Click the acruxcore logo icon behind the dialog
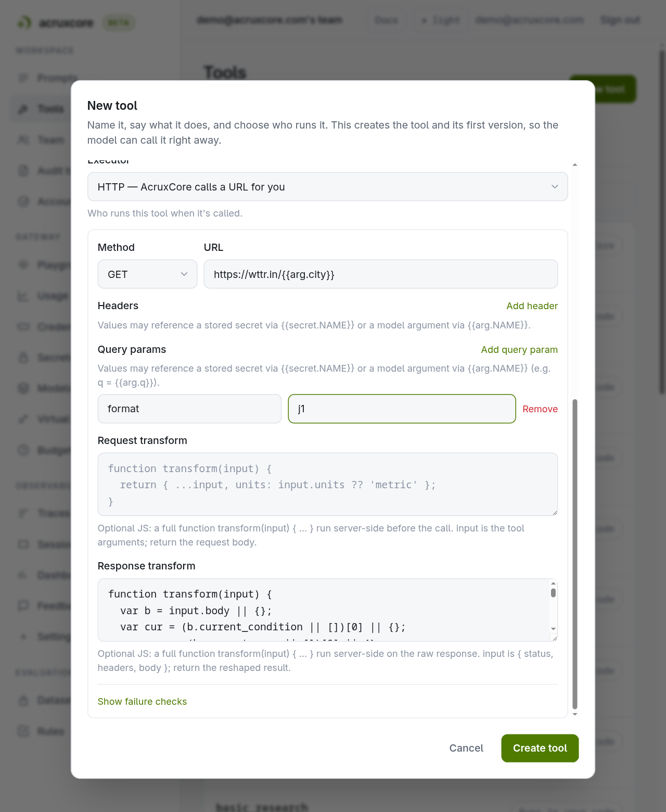This screenshot has height=812, width=666. [x=24, y=22]
